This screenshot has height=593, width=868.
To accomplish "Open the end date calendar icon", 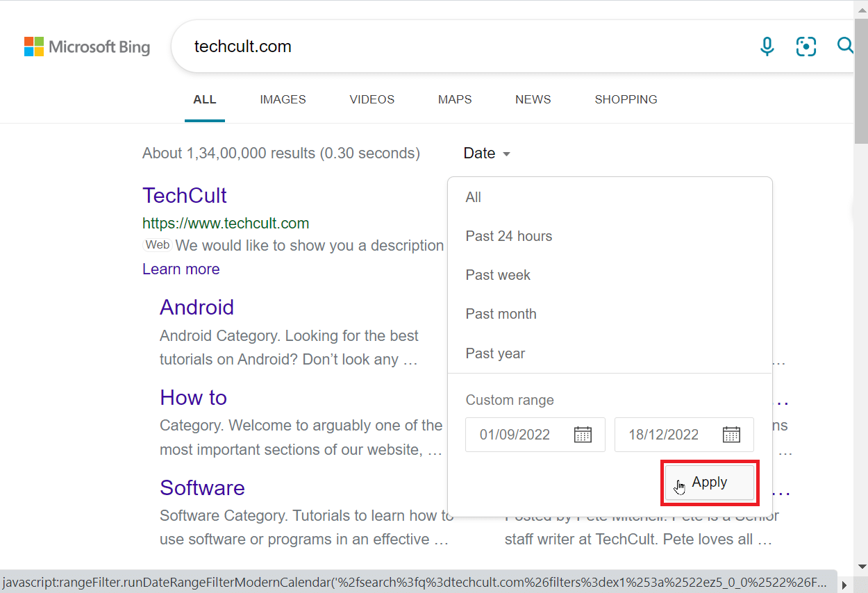I will point(731,435).
